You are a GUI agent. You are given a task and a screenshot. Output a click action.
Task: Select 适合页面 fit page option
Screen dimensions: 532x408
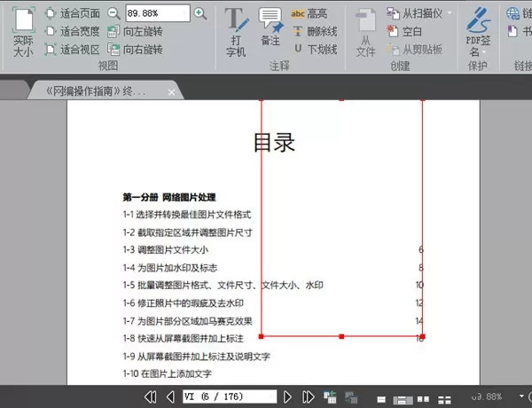(72, 13)
